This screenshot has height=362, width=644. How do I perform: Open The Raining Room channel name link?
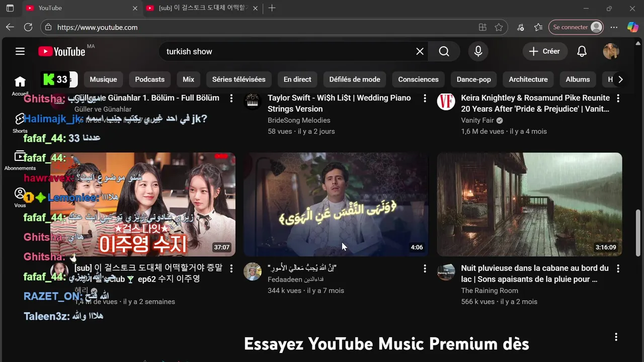pos(490,291)
